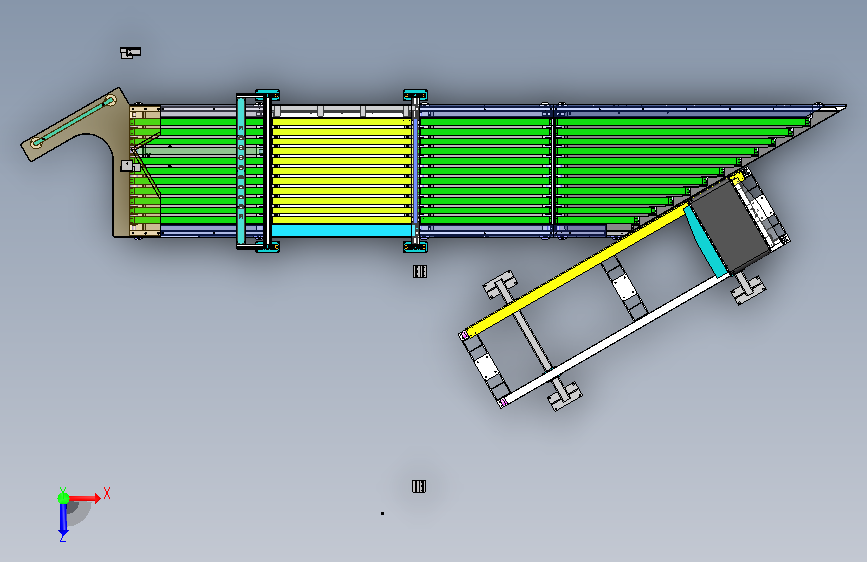Image resolution: width=867 pixels, height=562 pixels.
Task: Select the dark gray box on the angled frame
Action: pyautogui.click(x=730, y=227)
